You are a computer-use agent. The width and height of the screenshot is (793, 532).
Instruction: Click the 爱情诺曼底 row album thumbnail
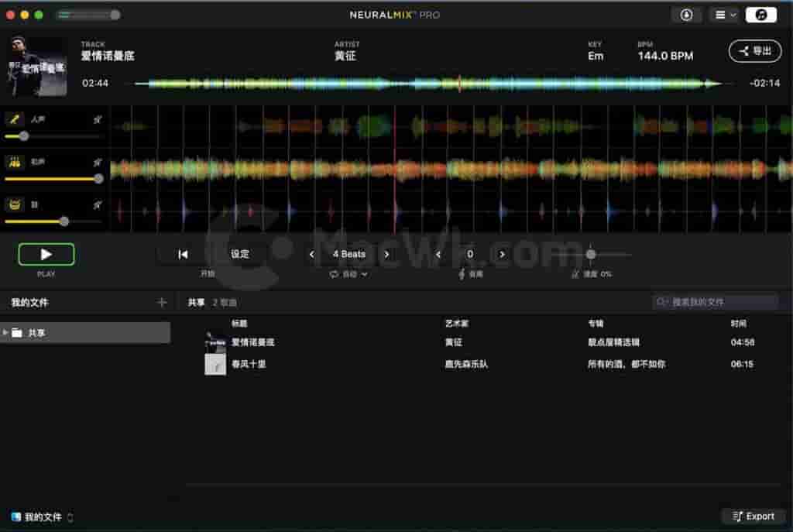(x=215, y=342)
